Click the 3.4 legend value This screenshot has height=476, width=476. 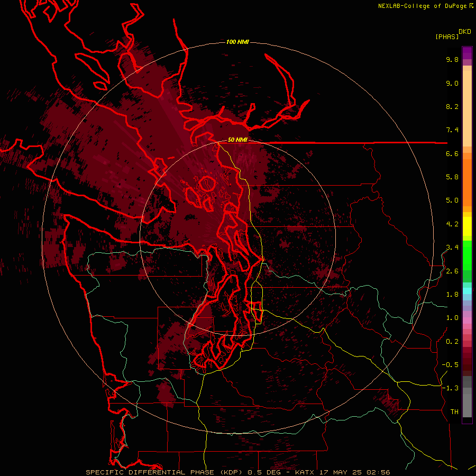452,248
